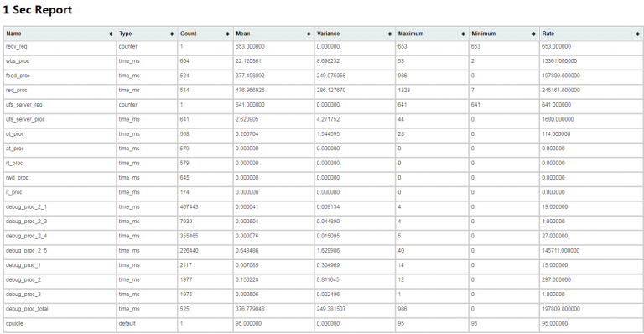Click rate value 297.000000
The width and height of the screenshot is (644, 334).
coord(556,279)
